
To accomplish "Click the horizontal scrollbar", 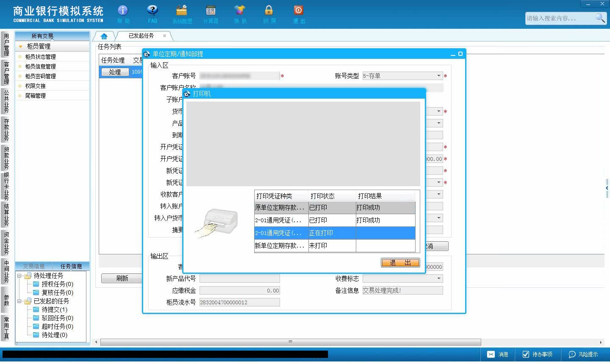I will 291,342.
